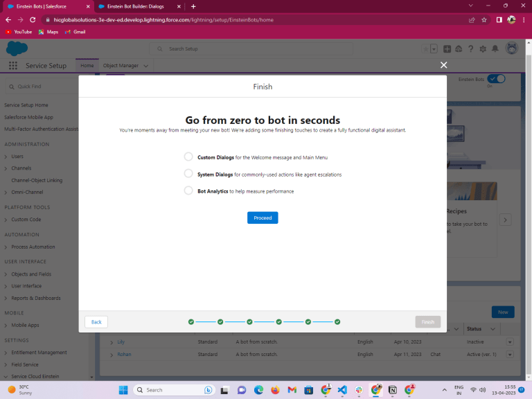The image size is (532, 399).
Task: Click the first completed step in progress bar
Action: (191, 322)
